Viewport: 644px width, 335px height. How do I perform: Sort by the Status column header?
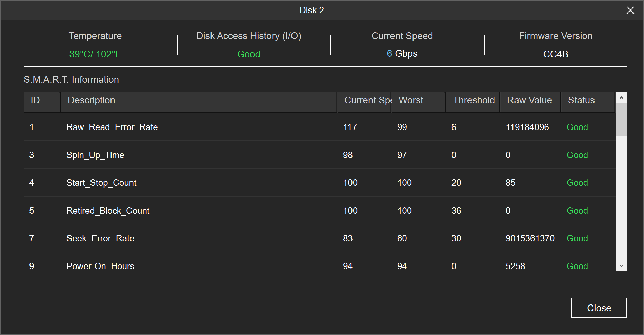coord(587,100)
